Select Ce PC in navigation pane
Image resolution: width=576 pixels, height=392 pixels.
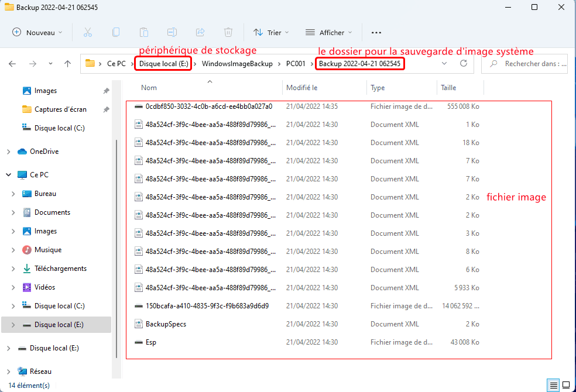(x=39, y=175)
